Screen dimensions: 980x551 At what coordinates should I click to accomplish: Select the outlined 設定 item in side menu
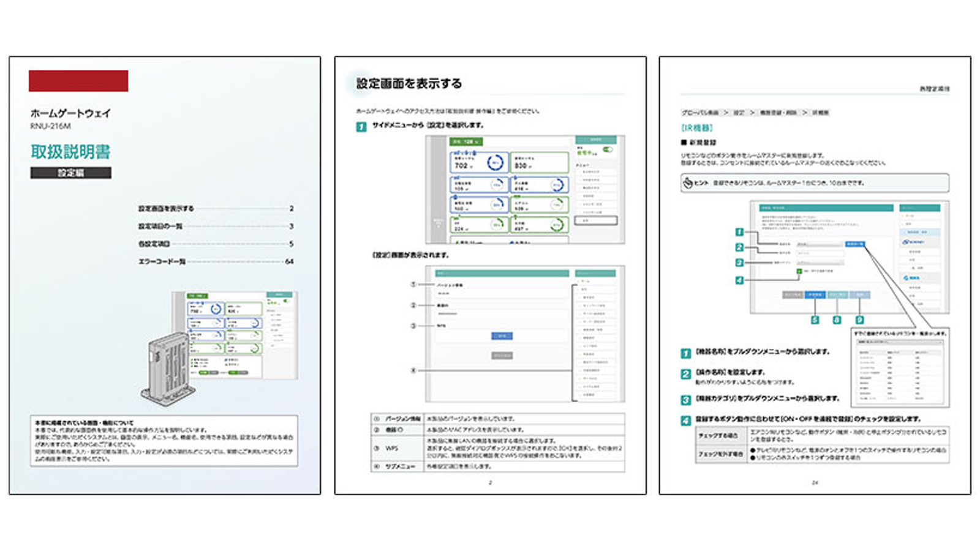pos(595,220)
